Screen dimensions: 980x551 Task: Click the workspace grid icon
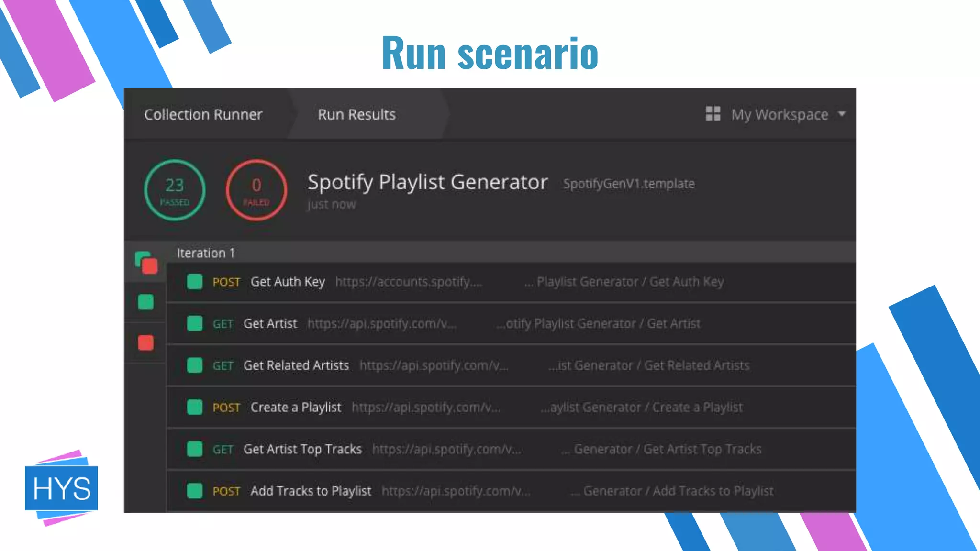(x=713, y=114)
